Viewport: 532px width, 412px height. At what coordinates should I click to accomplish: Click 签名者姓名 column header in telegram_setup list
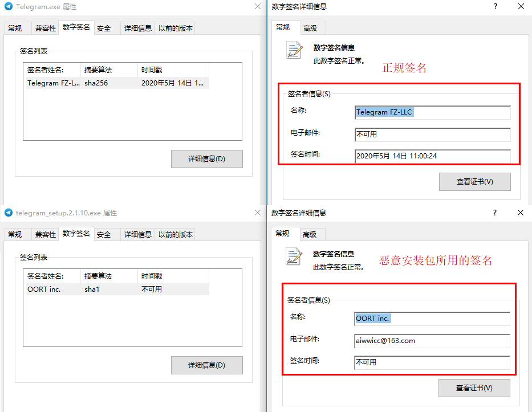point(52,276)
